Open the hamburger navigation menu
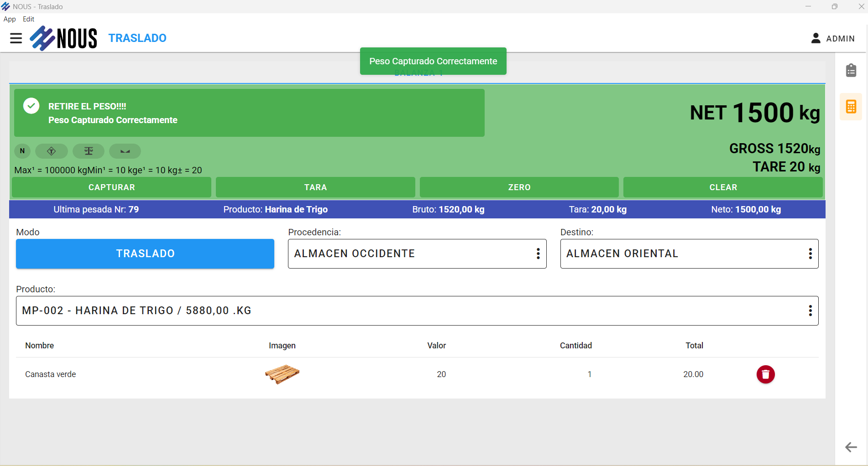Screen dimensions: 868x466 point(16,38)
